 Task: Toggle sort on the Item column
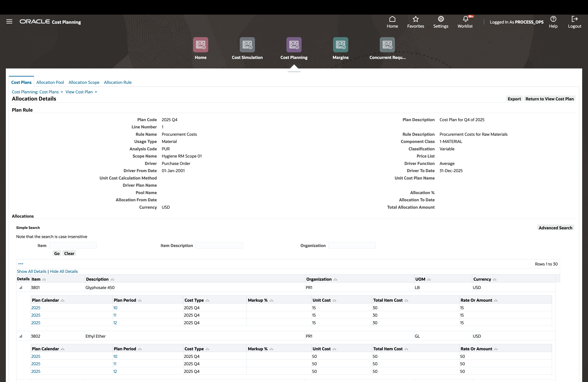click(44, 279)
